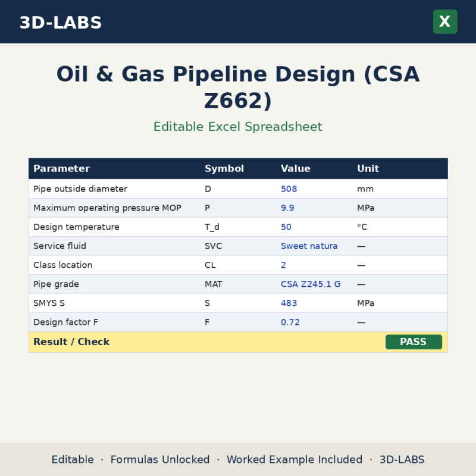Click the symbol CL
Viewport: 476px width, 476px height.
(x=210, y=265)
